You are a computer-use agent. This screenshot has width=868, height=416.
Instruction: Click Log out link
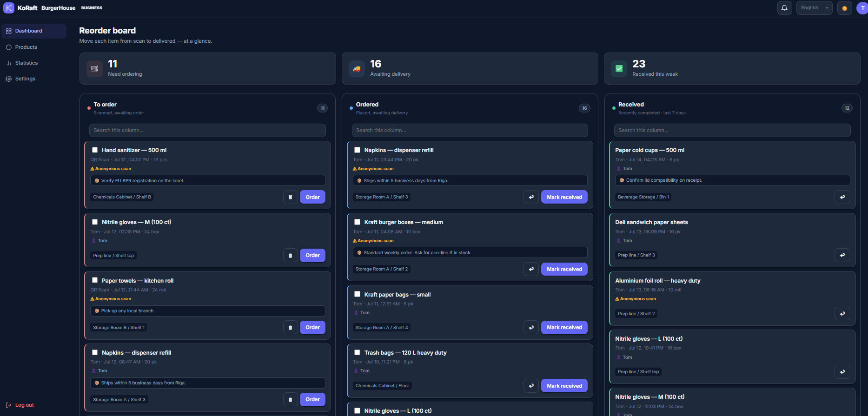[20, 405]
